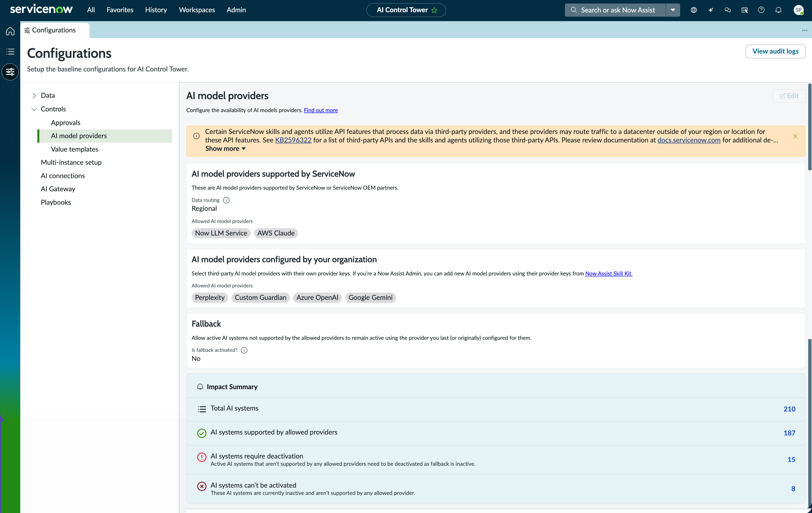Collapse the Controls tree node
The width and height of the screenshot is (812, 513).
coord(34,109)
